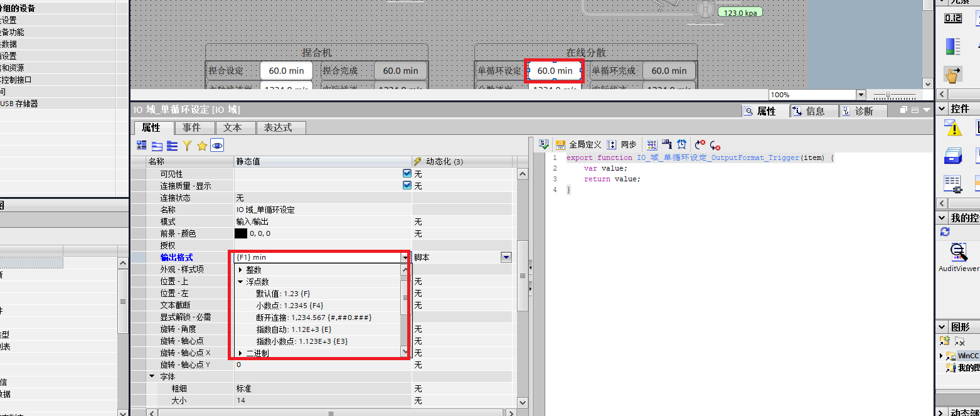Toggle the eye icon in properties toolbar
The width and height of the screenshot is (980, 416).
click(x=217, y=146)
